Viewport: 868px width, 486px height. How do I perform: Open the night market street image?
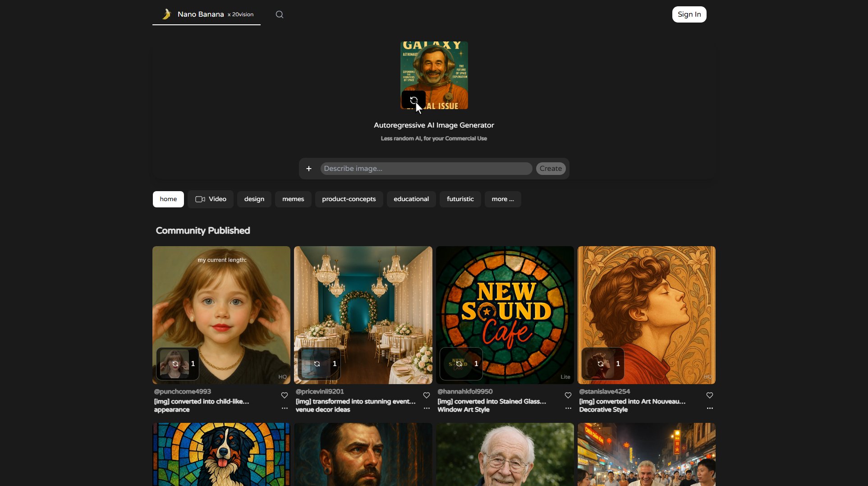(x=647, y=454)
